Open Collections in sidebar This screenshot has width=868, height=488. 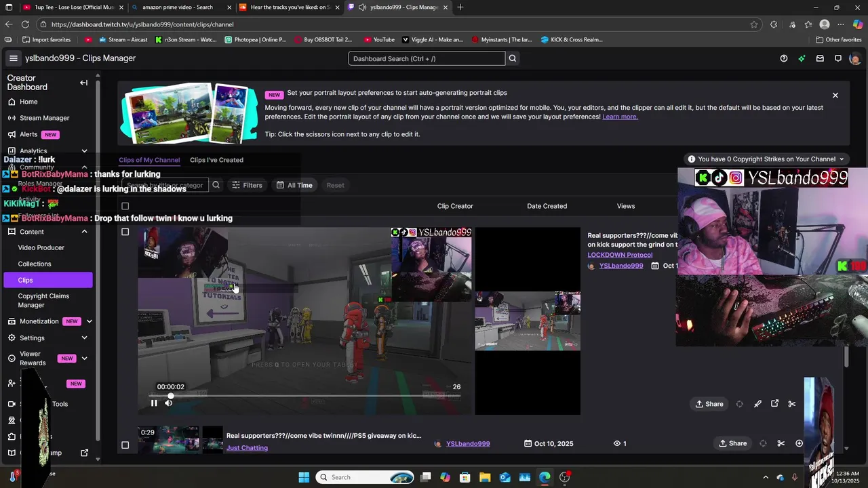click(x=35, y=264)
